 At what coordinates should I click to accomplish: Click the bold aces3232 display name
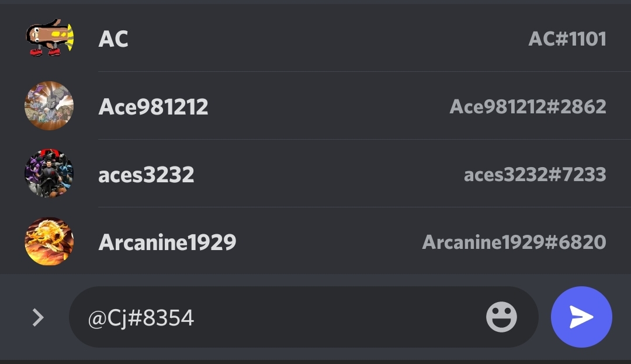tap(146, 175)
